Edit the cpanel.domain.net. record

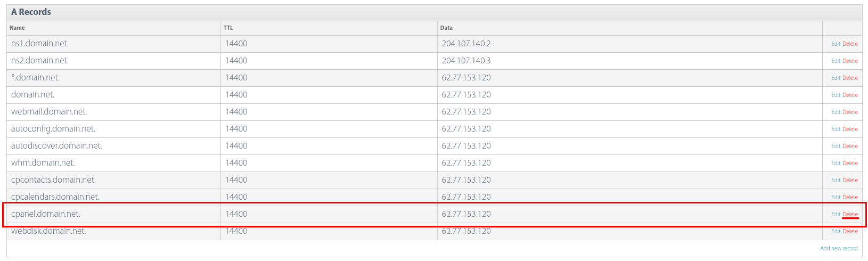(836, 214)
